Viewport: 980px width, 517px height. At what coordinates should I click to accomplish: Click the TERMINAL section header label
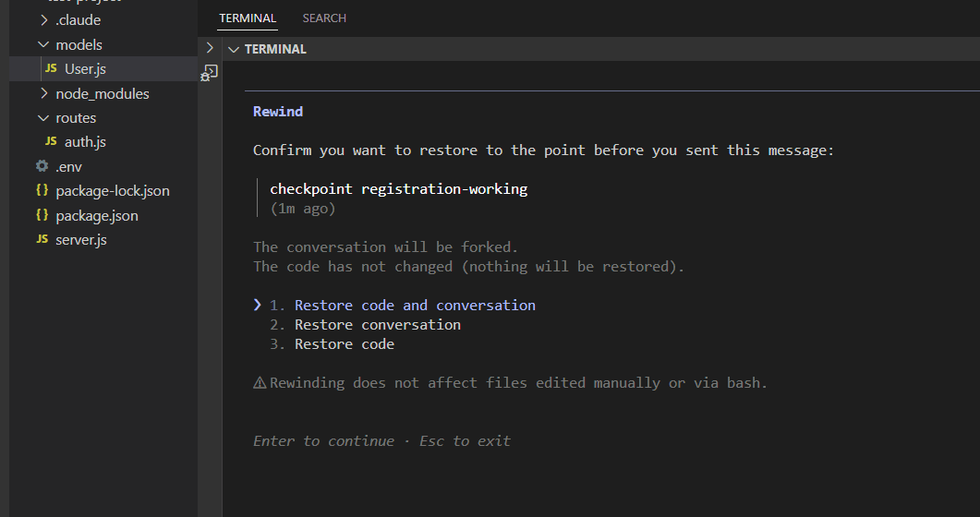(275, 49)
